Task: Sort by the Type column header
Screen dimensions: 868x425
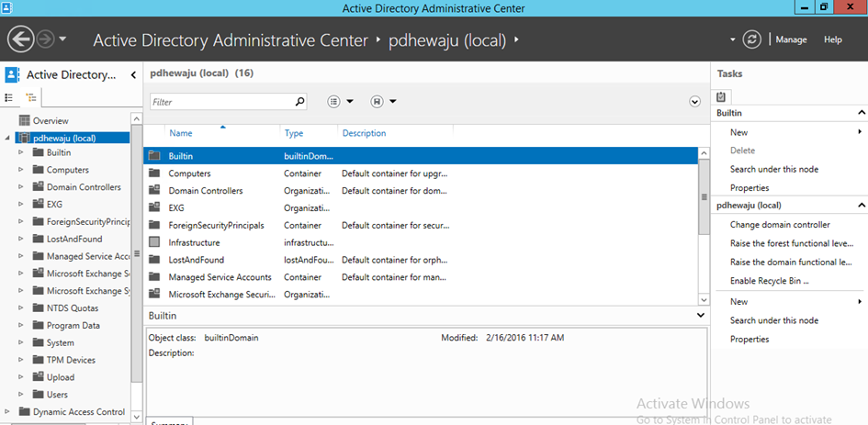Action: (294, 133)
